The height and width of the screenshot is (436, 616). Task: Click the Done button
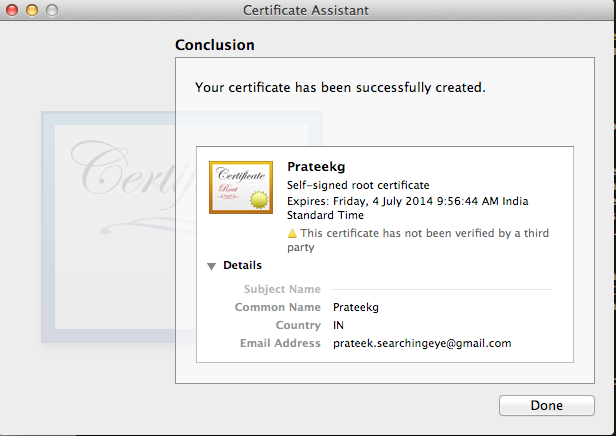coord(547,406)
